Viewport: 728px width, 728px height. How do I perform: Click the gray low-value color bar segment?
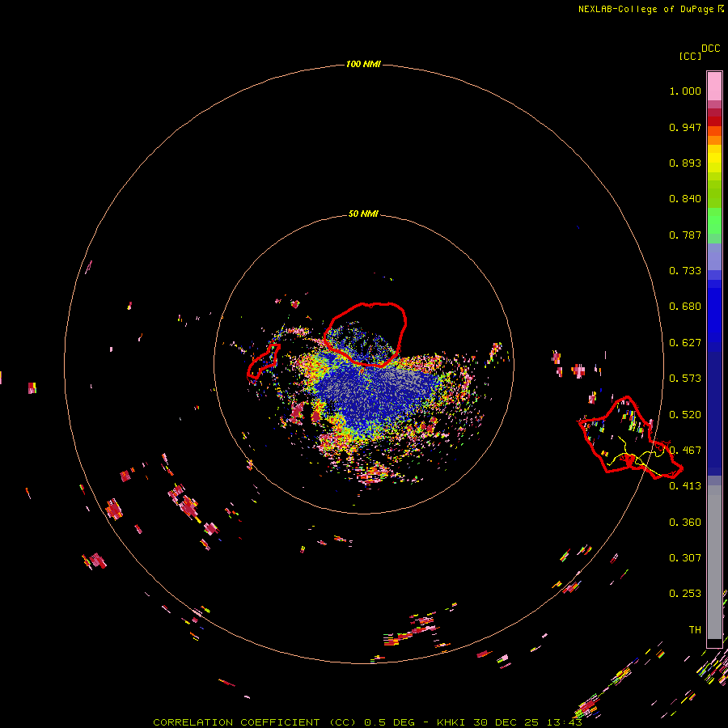click(x=714, y=562)
